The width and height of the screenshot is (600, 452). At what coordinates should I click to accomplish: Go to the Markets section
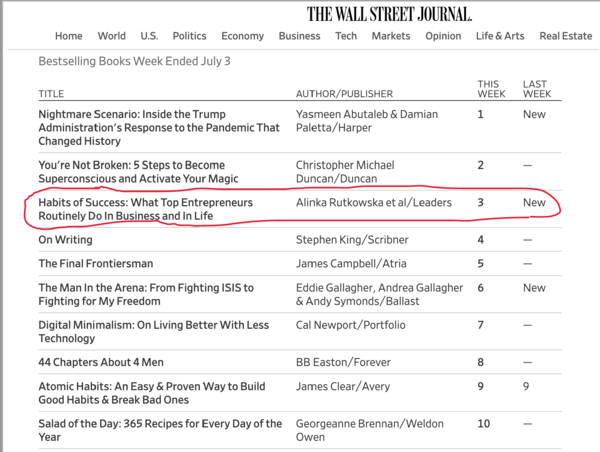click(390, 36)
